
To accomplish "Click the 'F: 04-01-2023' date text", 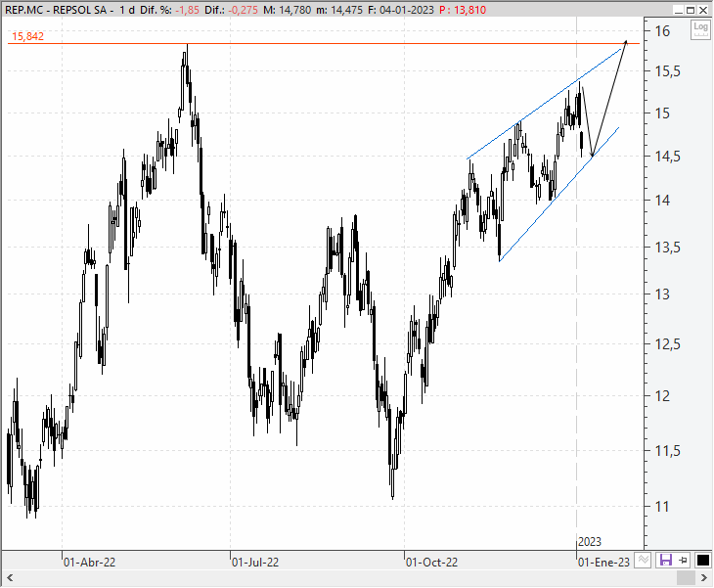I will tap(401, 10).
